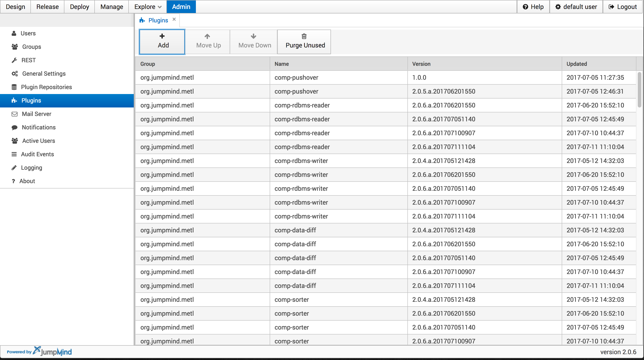Click the Notifications speech bubble icon
Viewport: 644px width, 360px height.
15,127
